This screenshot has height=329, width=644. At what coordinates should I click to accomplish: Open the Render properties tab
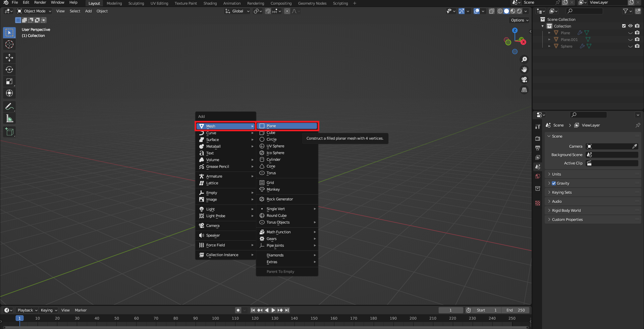(538, 138)
